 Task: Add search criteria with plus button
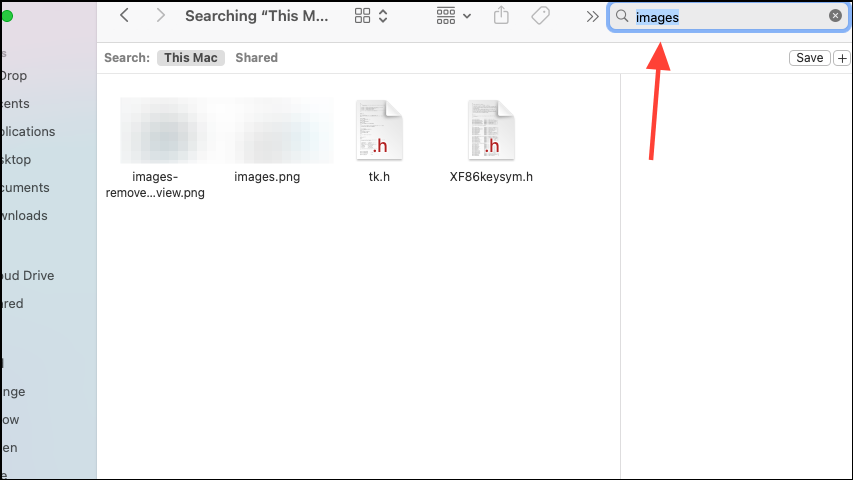pyautogui.click(x=841, y=58)
